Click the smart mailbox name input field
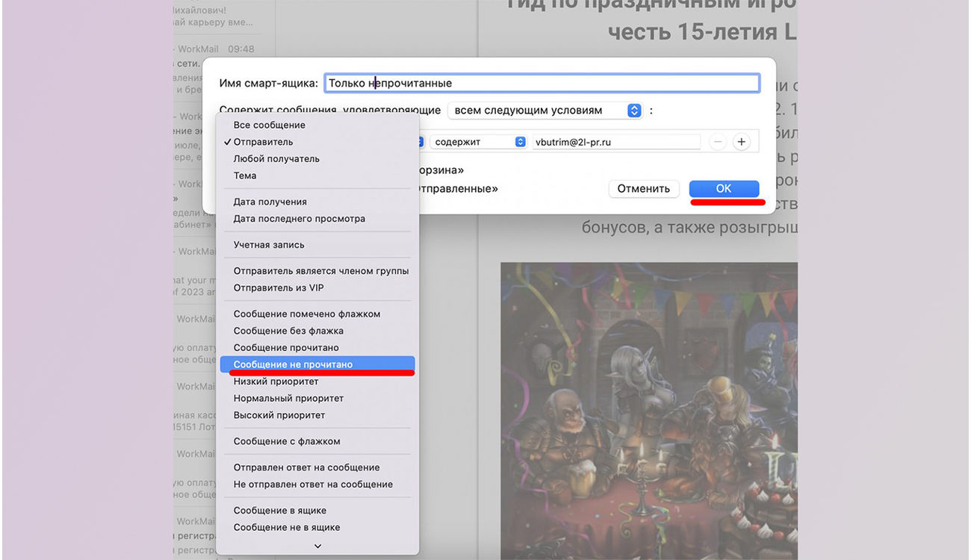Image resolution: width=971 pixels, height=560 pixels. coord(542,83)
